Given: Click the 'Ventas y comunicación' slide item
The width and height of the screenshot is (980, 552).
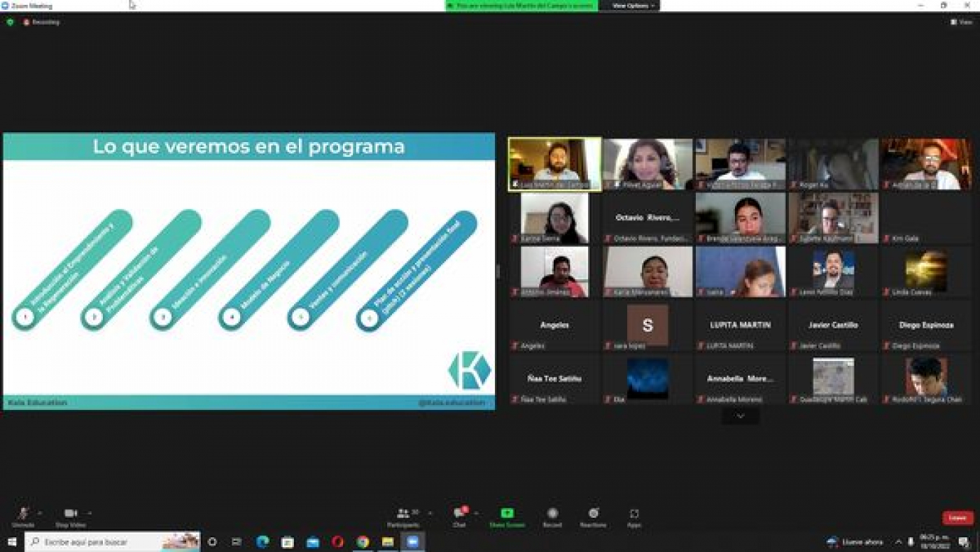Looking at the screenshot, I should [347, 269].
